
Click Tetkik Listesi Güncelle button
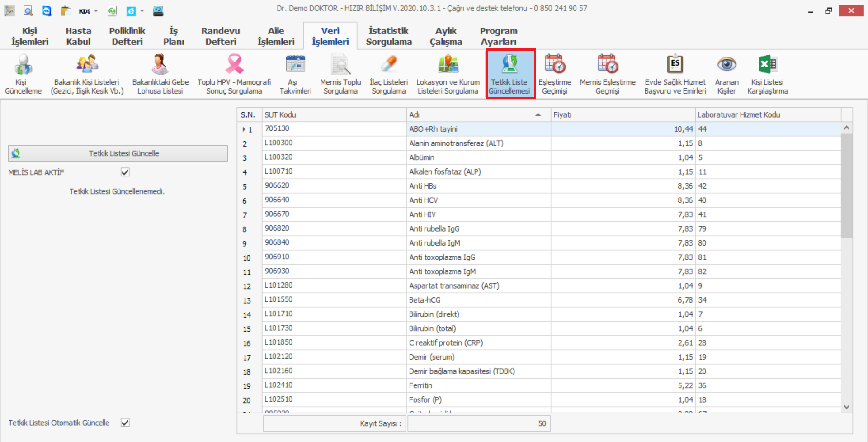[118, 153]
